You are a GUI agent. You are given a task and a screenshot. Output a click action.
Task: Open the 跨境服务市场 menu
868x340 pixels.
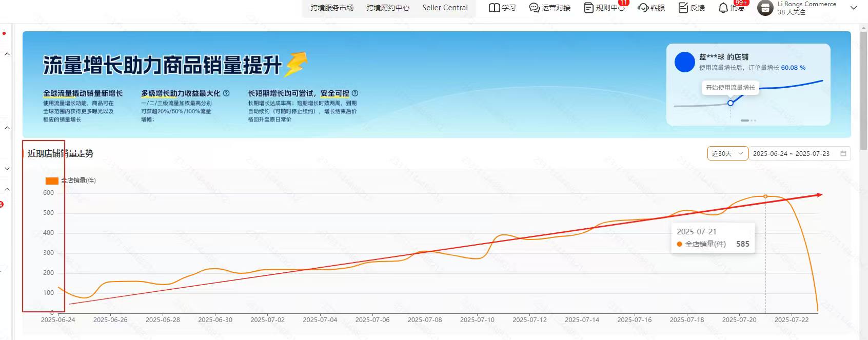332,8
